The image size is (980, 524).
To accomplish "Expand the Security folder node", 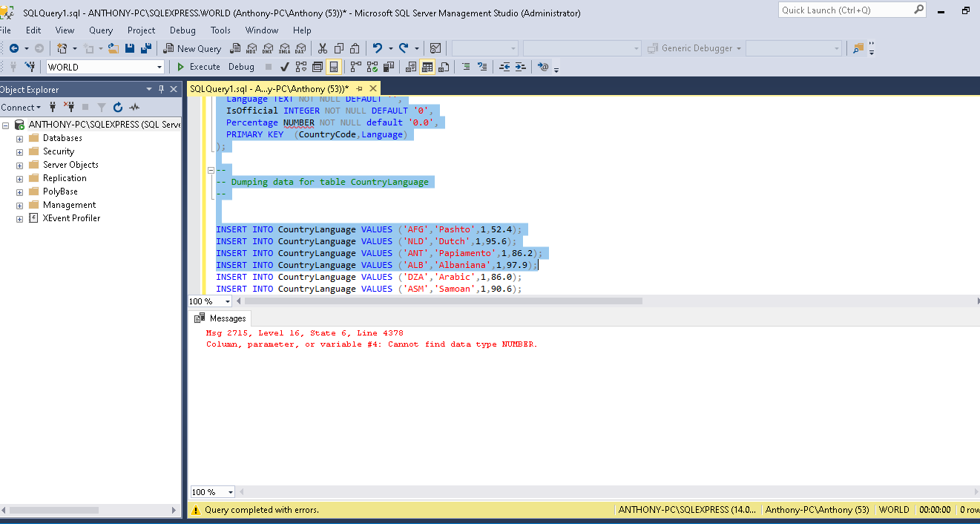I will (19, 151).
